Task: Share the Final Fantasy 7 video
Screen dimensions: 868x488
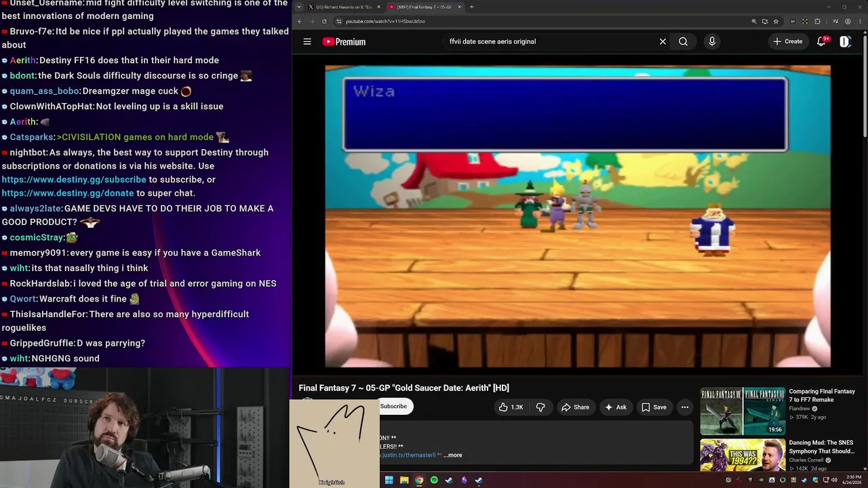Action: 575,407
